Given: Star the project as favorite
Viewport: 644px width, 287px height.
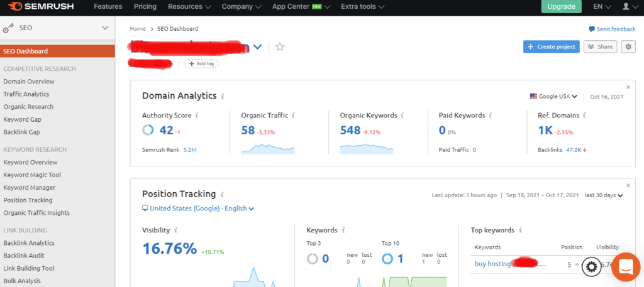Looking at the screenshot, I should click(280, 46).
